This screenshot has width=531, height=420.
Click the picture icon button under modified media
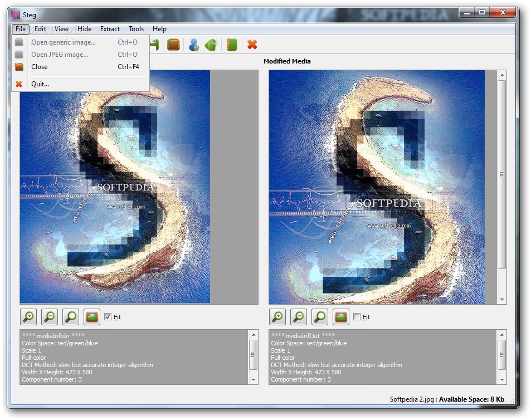340,317
